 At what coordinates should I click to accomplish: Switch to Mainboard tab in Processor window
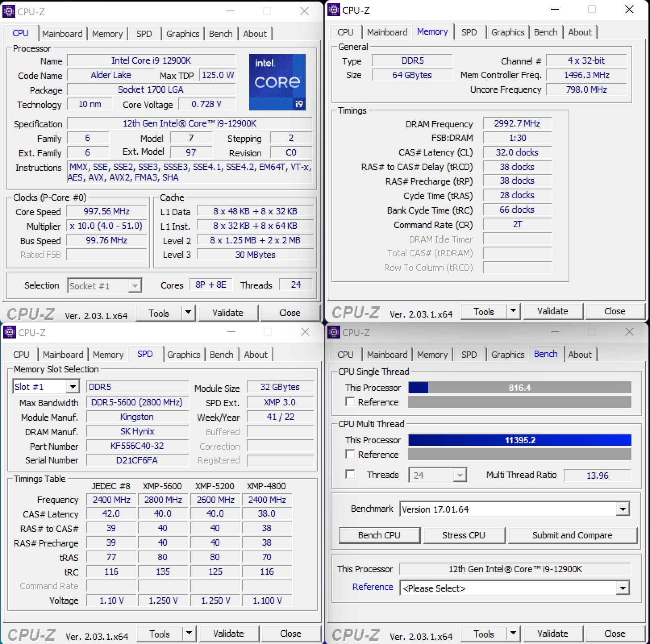(x=62, y=34)
